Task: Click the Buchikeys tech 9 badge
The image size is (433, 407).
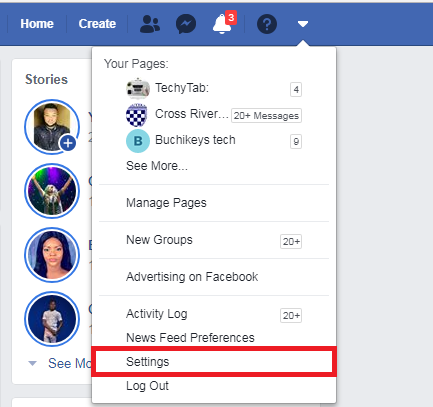Action: tap(296, 141)
